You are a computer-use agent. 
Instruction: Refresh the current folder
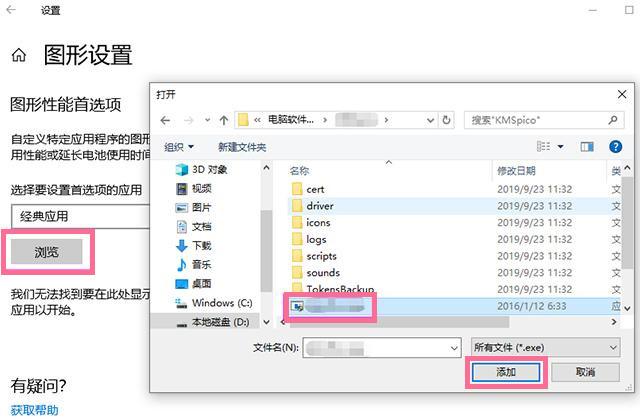(446, 120)
